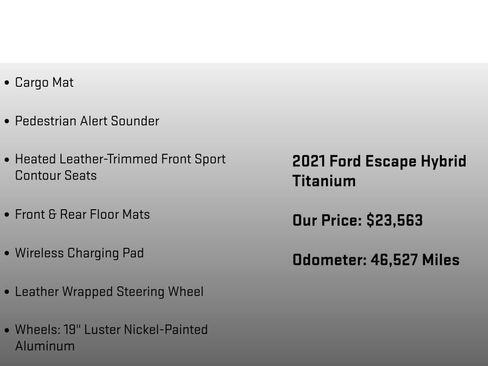Click Wheels: 19" Luster Nickel-Painted item
488x366 pixels.
click(x=111, y=330)
